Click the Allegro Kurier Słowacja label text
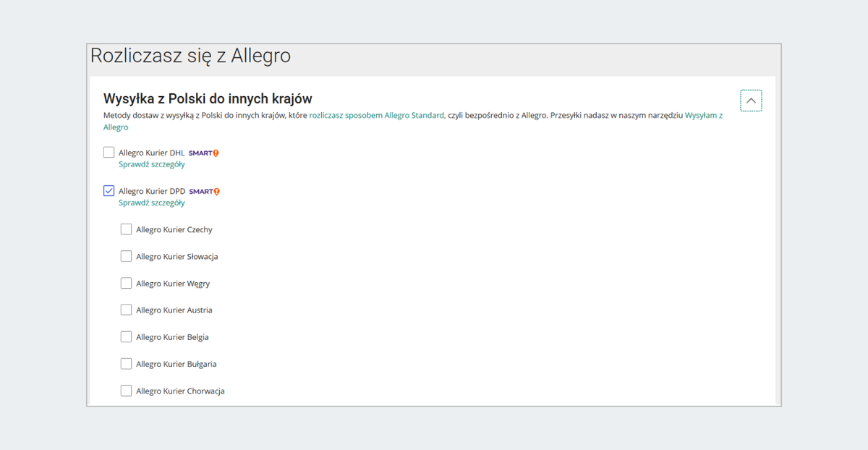Viewport: 868px width, 450px height. (177, 257)
